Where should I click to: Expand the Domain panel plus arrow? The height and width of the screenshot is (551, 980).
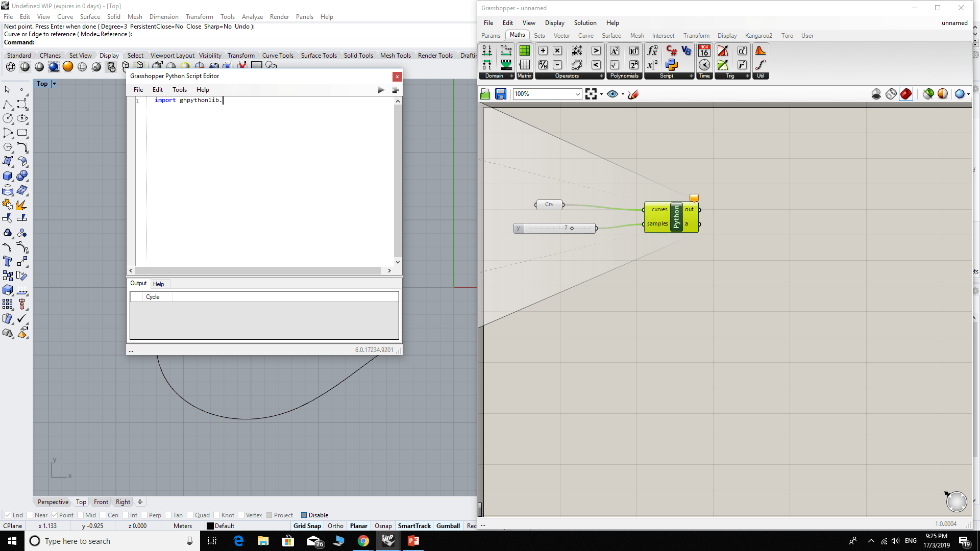click(x=511, y=76)
